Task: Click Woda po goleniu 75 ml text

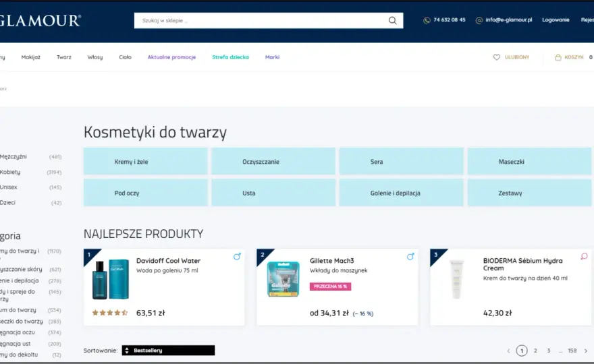Action: click(x=167, y=270)
